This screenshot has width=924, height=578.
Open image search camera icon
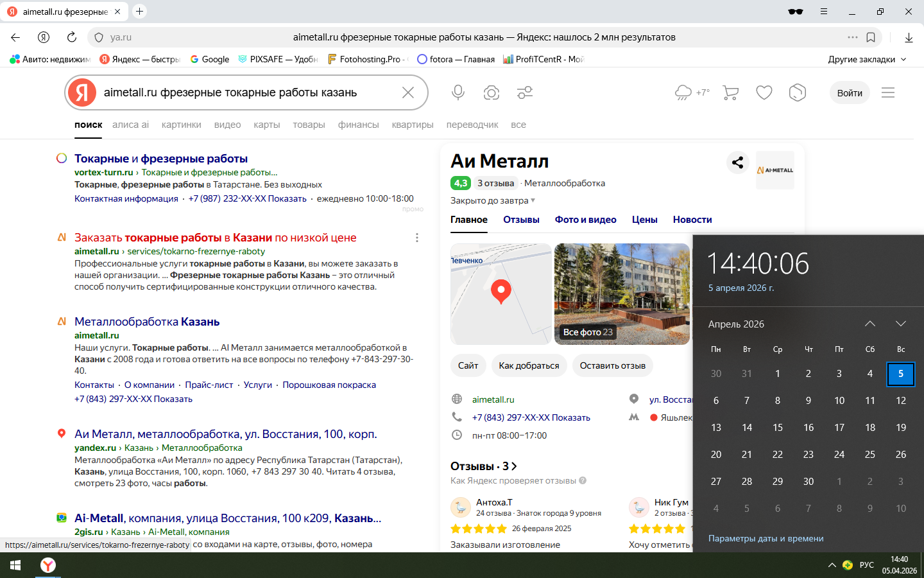coord(492,92)
